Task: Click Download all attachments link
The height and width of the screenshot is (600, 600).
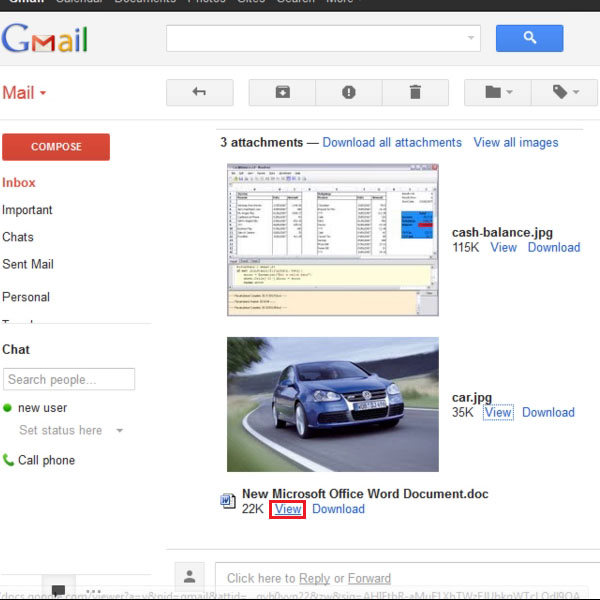Action: coord(392,142)
